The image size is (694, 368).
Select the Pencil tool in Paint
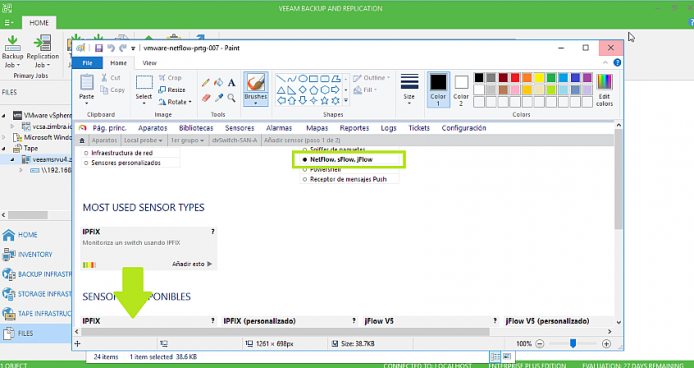pyautogui.click(x=206, y=83)
